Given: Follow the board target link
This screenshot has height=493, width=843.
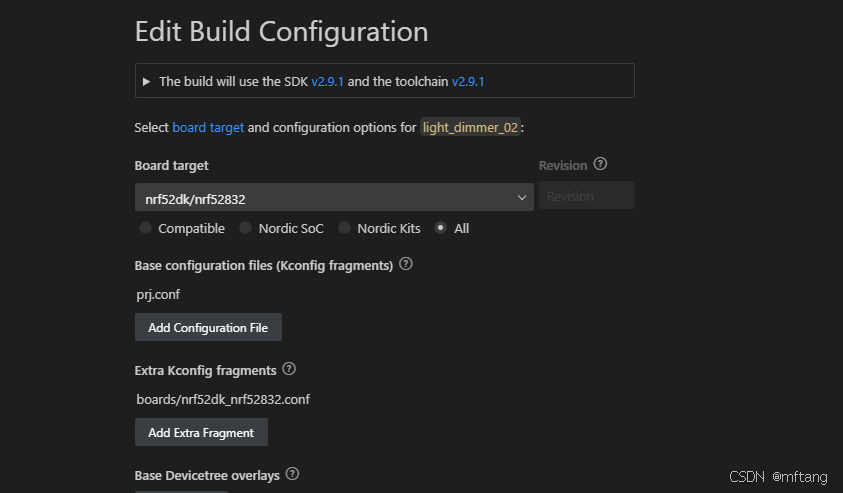Looking at the screenshot, I should [x=208, y=128].
